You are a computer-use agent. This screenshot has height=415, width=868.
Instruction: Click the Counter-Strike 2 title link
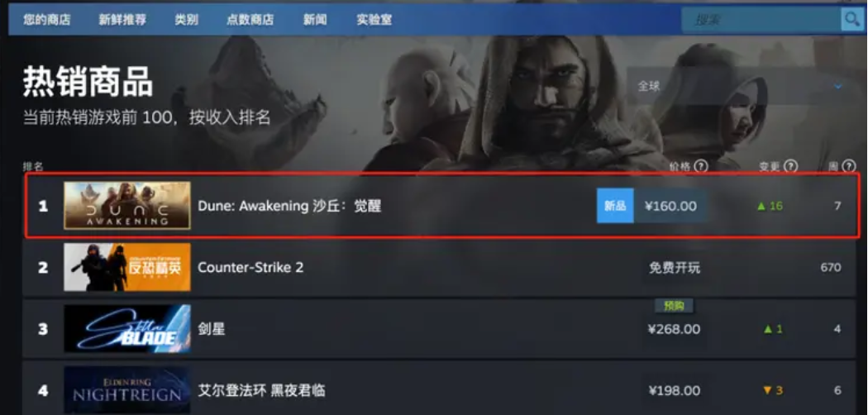click(x=250, y=267)
